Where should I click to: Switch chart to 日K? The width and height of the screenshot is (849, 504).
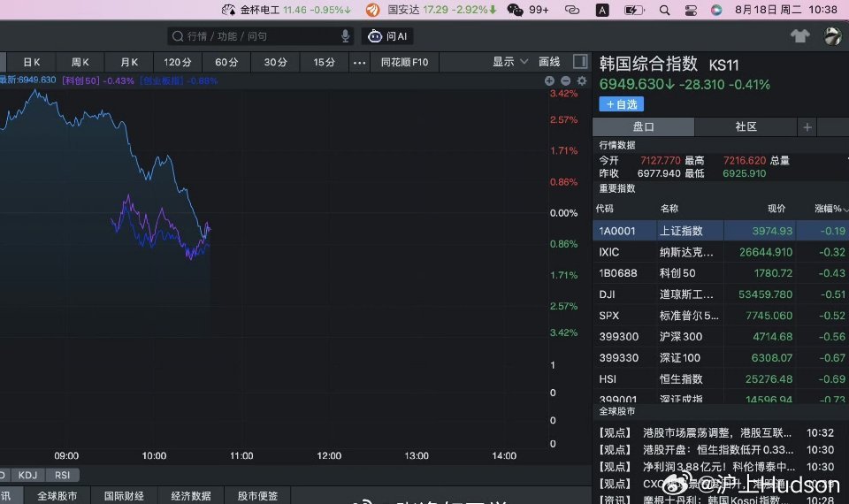point(32,62)
